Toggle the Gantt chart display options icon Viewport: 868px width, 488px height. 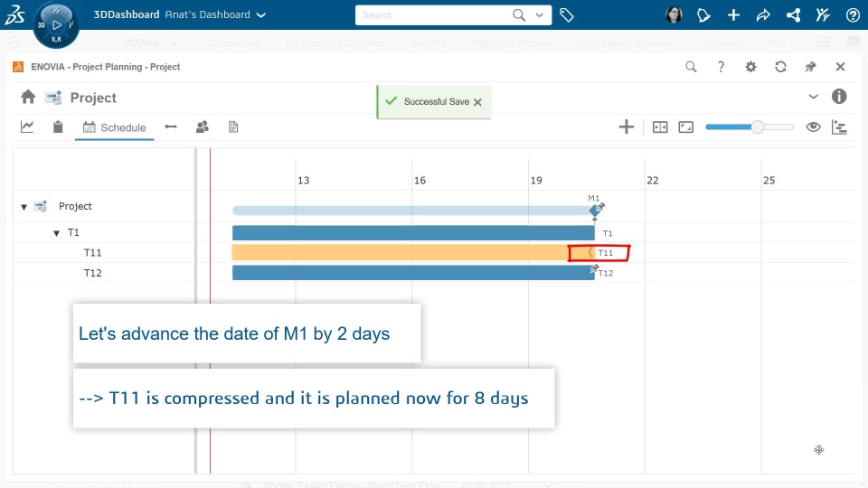[x=839, y=127]
